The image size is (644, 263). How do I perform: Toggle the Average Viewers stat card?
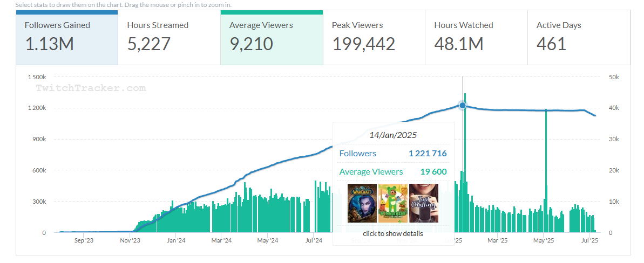coord(272,38)
